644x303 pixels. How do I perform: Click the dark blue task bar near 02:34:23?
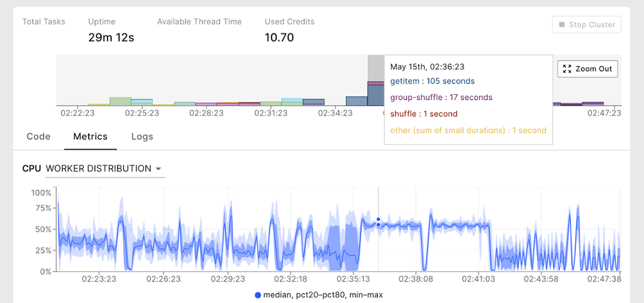(357, 101)
